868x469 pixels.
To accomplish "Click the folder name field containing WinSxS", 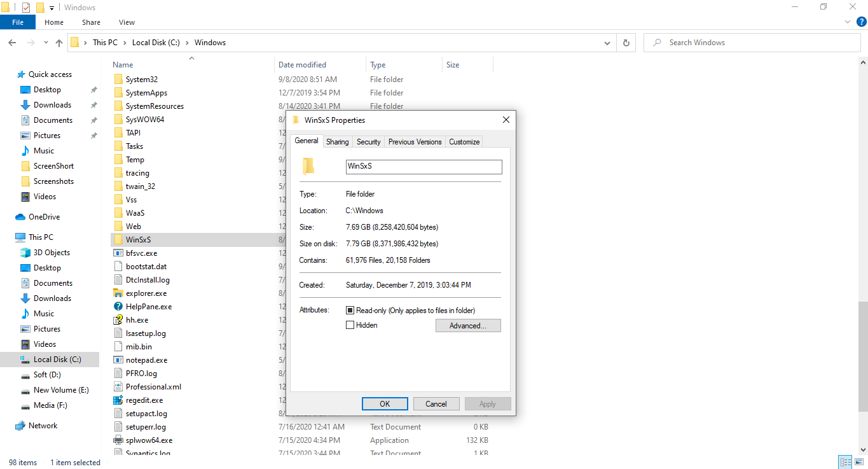I will (424, 167).
